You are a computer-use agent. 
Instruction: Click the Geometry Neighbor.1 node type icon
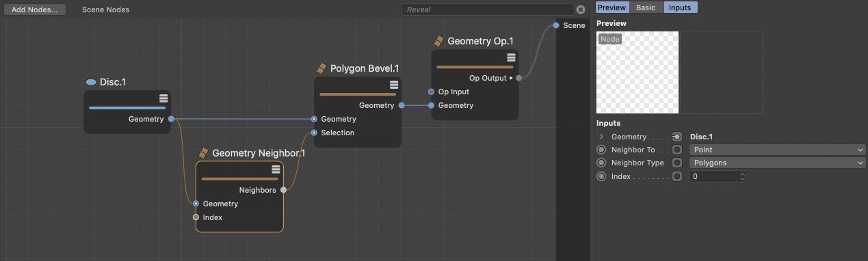click(203, 153)
